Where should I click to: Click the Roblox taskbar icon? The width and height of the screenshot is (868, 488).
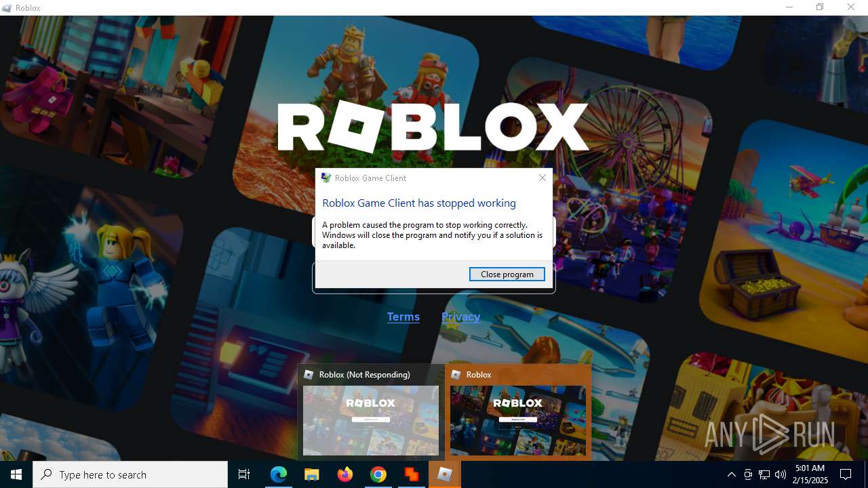(445, 474)
